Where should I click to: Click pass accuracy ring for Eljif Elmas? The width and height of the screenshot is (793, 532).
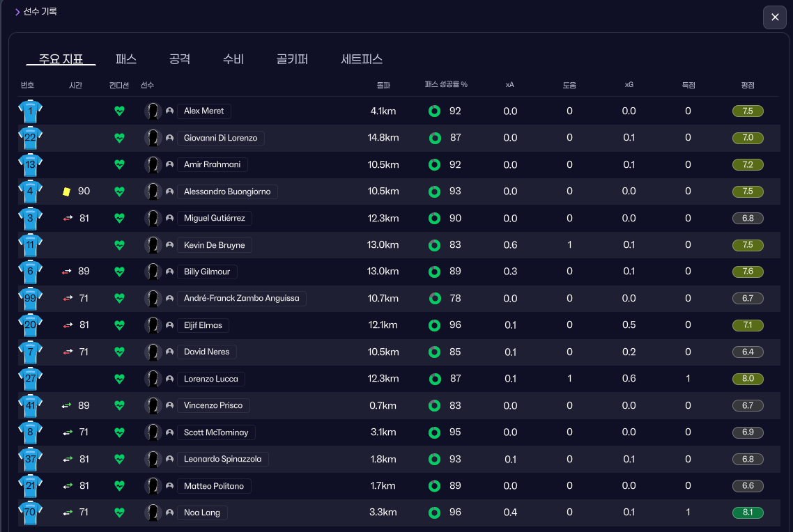pyautogui.click(x=434, y=325)
